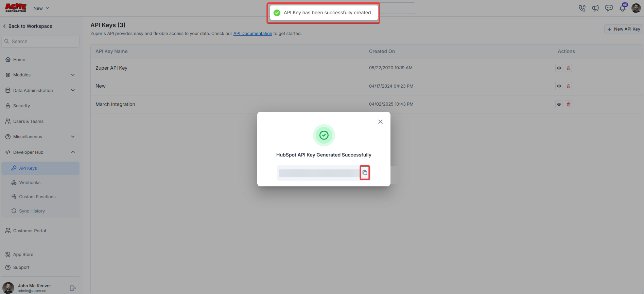The width and height of the screenshot is (644, 294).
Task: Copy the generated HubSpot API key
Action: tap(365, 173)
